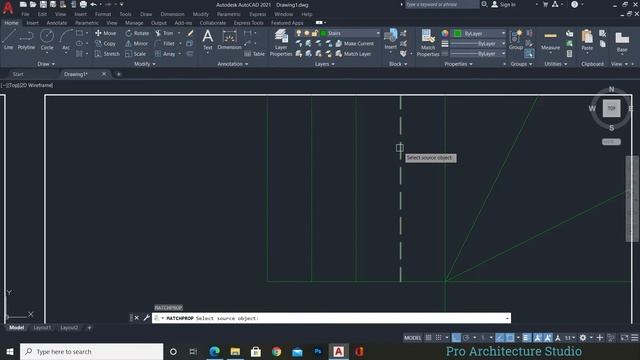The height and width of the screenshot is (360, 640).
Task: Switch to the Annotate ribbon tab
Action: point(57,23)
